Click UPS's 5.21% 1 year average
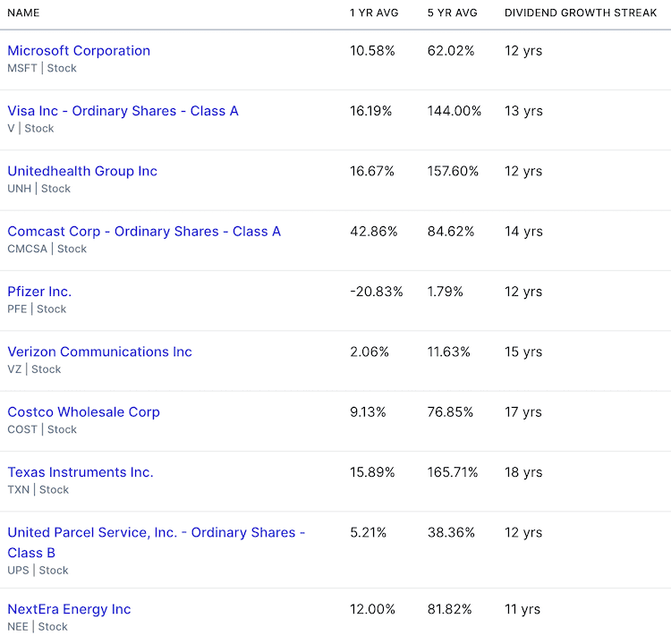 tap(368, 532)
